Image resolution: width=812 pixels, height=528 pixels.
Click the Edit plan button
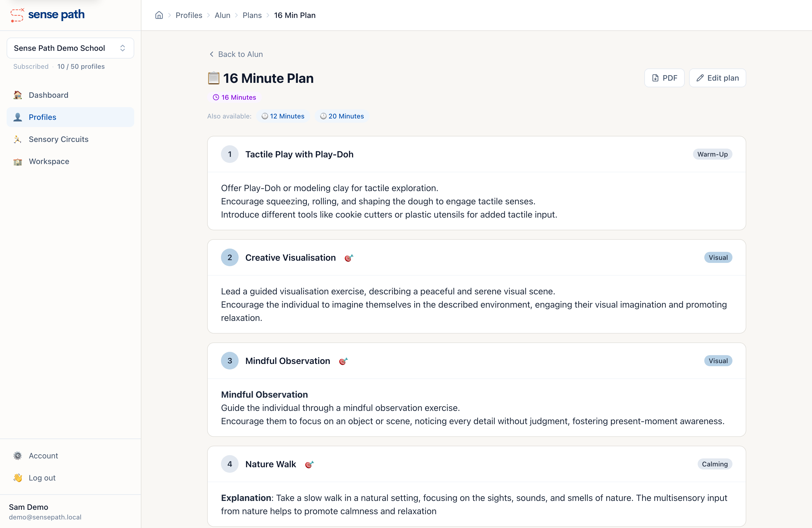[718, 78]
